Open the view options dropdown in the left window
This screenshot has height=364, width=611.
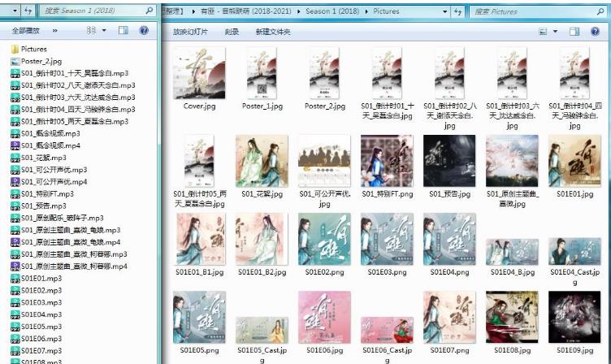click(x=104, y=30)
